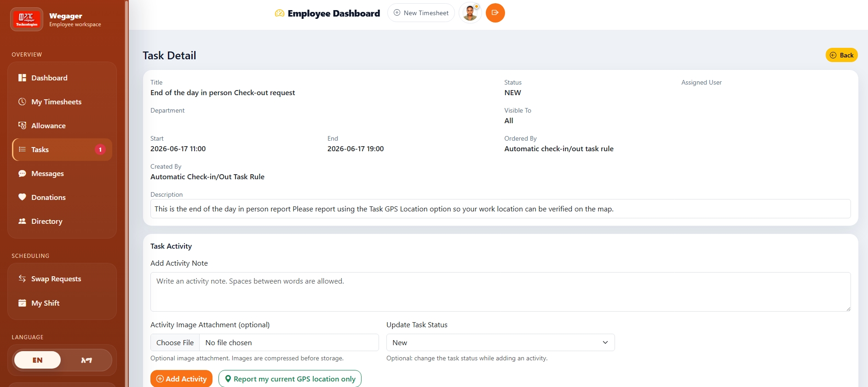
Task: Open Dashboard from the sidebar menu
Action: [62, 78]
